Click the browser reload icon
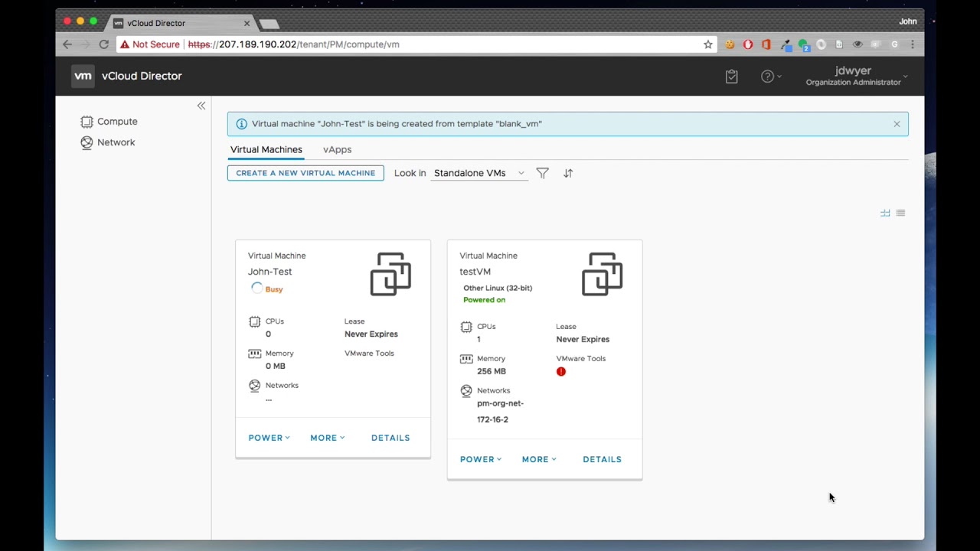Image resolution: width=980 pixels, height=551 pixels. (x=104, y=44)
